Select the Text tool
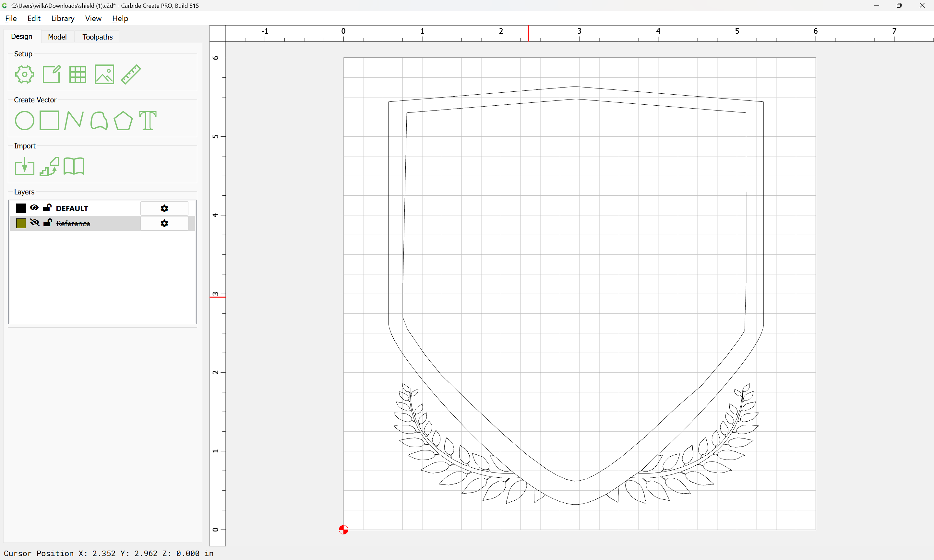The image size is (934, 560). coord(148,121)
